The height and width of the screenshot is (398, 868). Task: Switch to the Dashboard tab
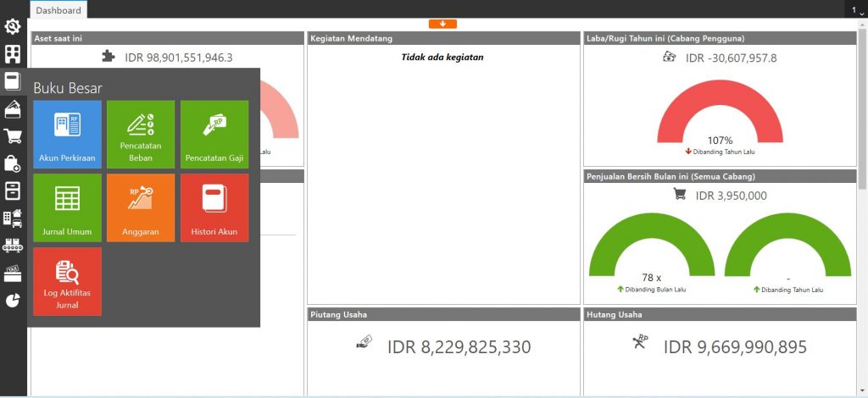pyautogui.click(x=58, y=10)
